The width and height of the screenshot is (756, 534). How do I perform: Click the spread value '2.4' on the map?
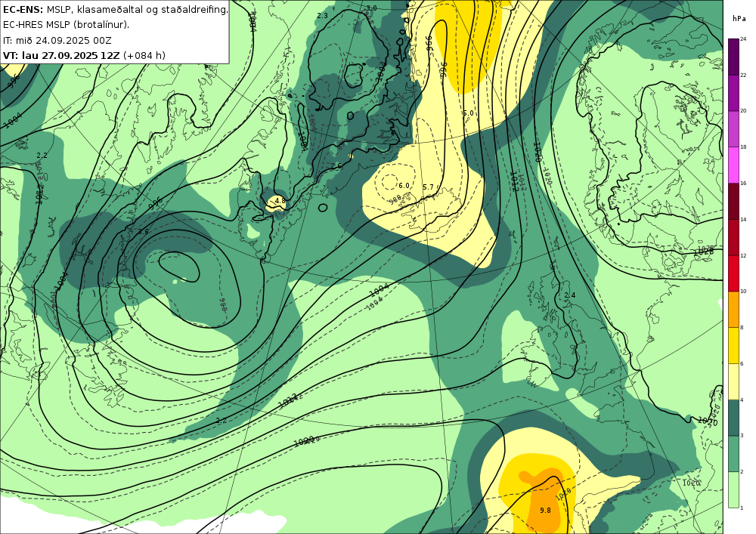pyautogui.click(x=570, y=295)
